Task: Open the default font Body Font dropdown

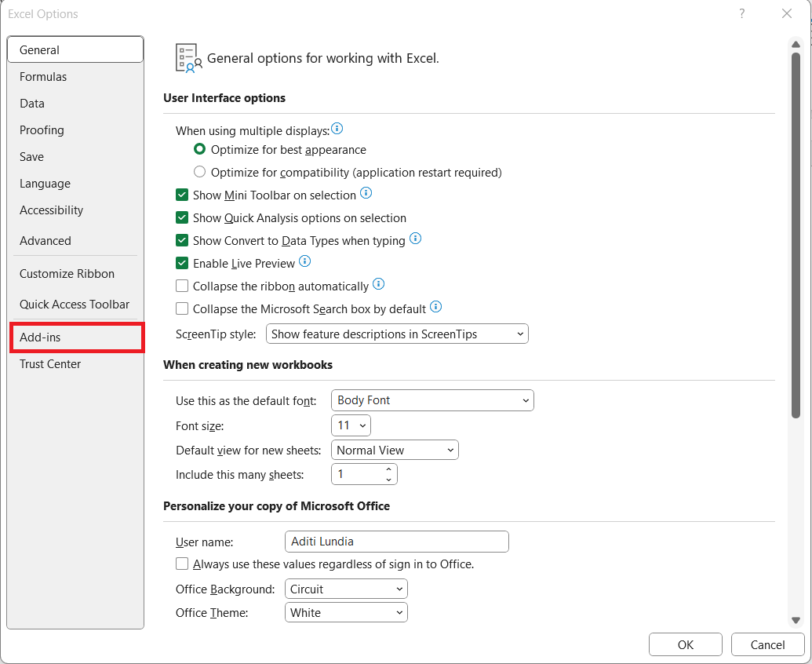Action: (432, 400)
